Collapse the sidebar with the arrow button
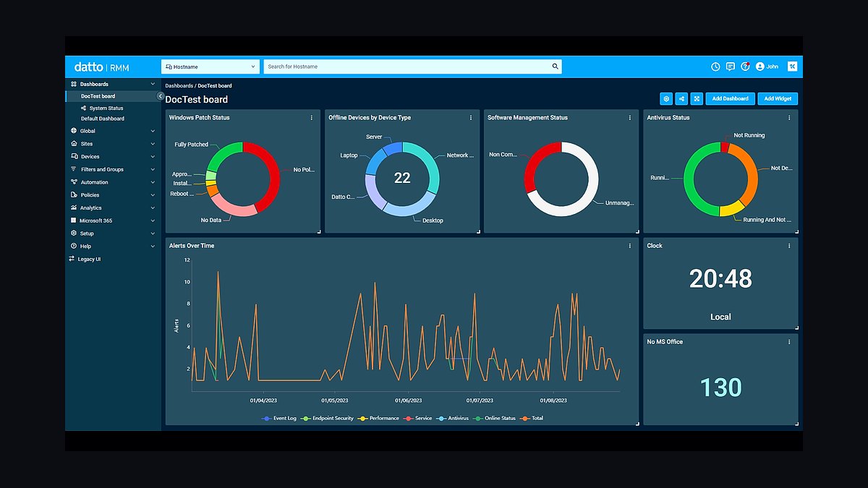The height and width of the screenshot is (488, 868). 161,96
